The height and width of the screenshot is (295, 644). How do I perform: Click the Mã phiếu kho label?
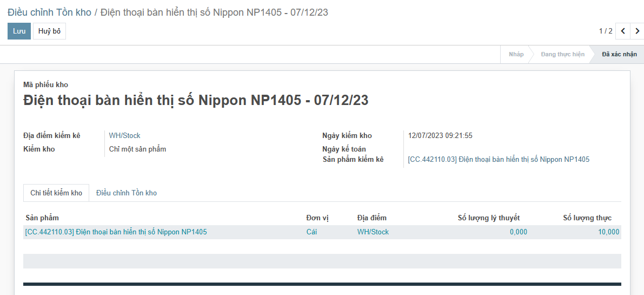pos(45,85)
